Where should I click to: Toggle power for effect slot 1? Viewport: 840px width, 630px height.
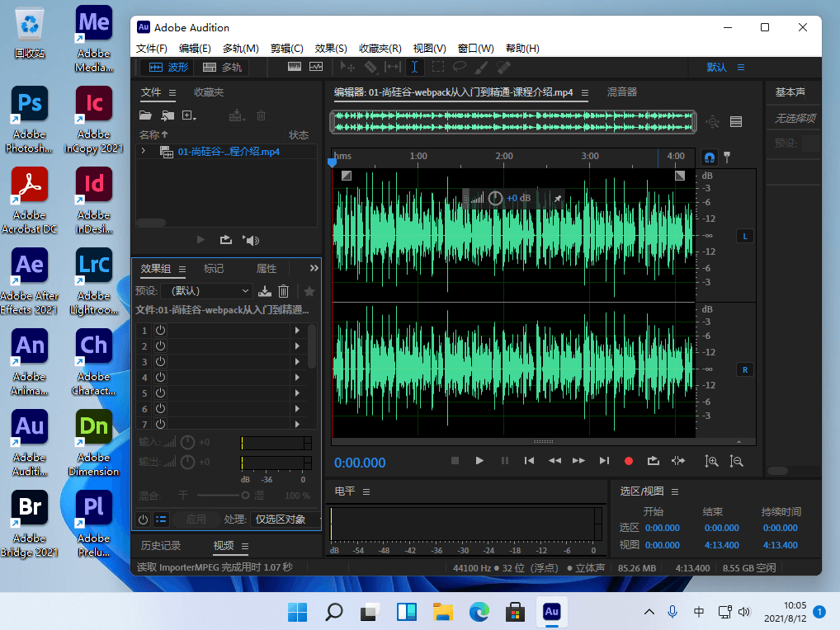click(x=160, y=330)
